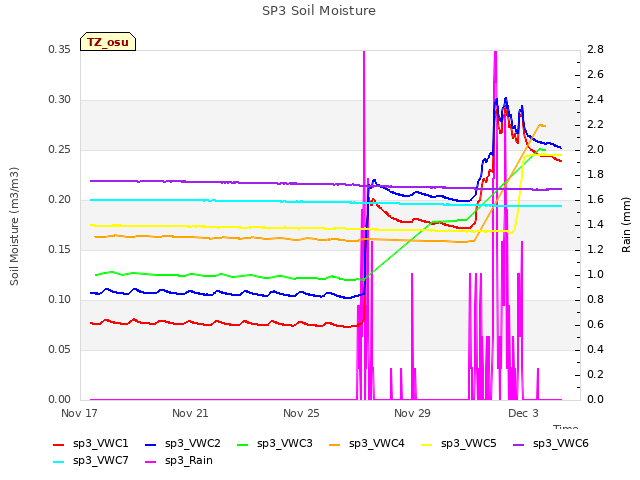Click the Dec 3 x-axis tick label
This screenshot has width=640, height=480.
click(x=523, y=413)
